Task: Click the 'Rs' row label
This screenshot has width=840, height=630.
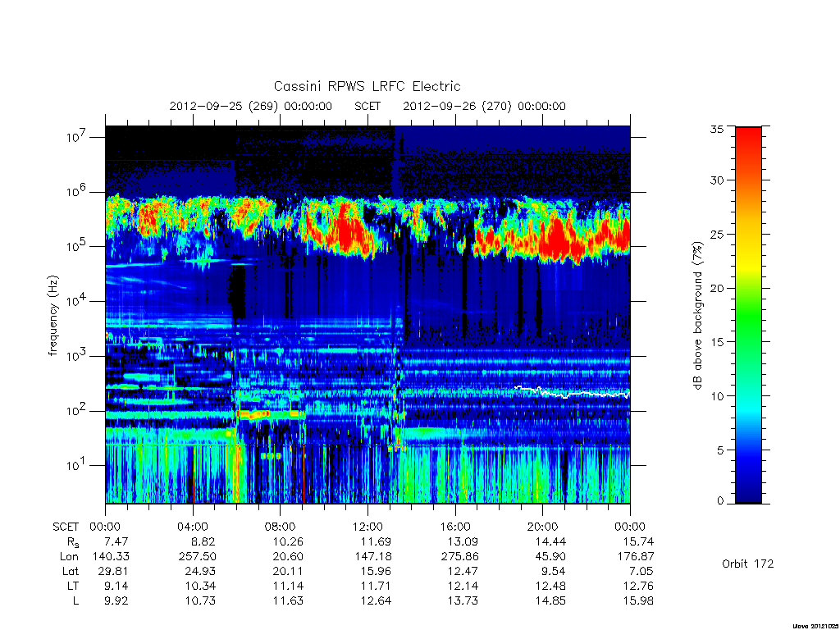Action: pyautogui.click(x=73, y=542)
